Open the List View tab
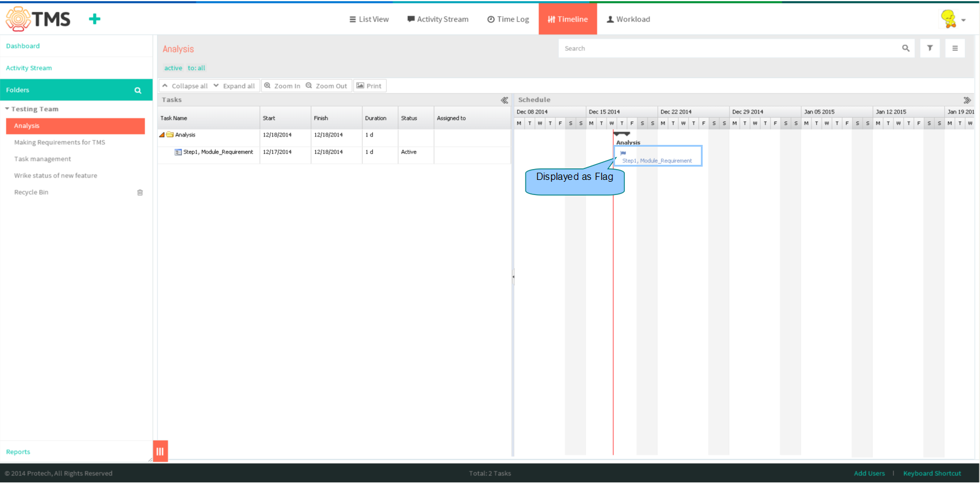 369,19
